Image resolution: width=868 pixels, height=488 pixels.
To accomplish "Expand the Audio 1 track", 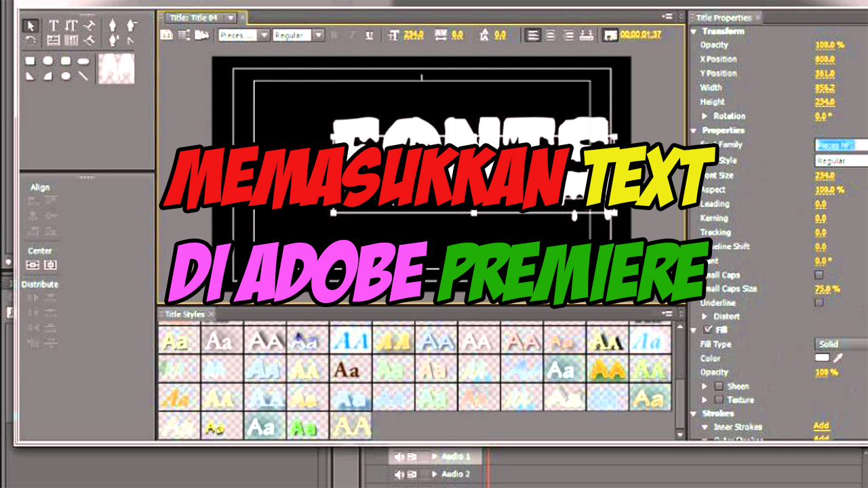I will (435, 457).
